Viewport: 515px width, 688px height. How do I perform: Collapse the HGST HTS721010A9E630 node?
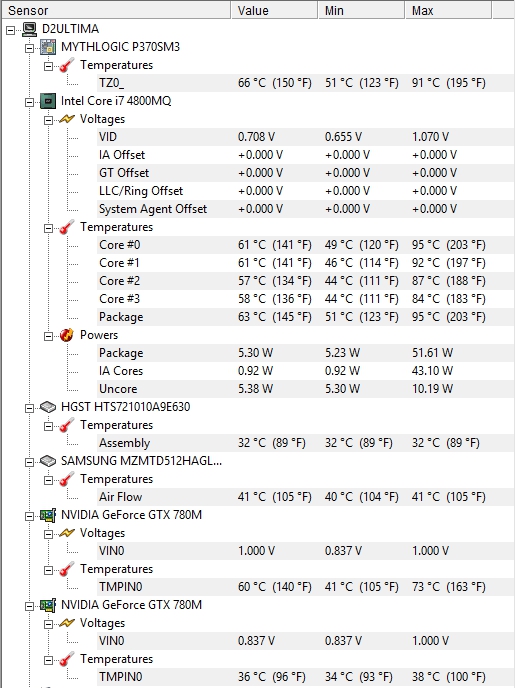29,408
